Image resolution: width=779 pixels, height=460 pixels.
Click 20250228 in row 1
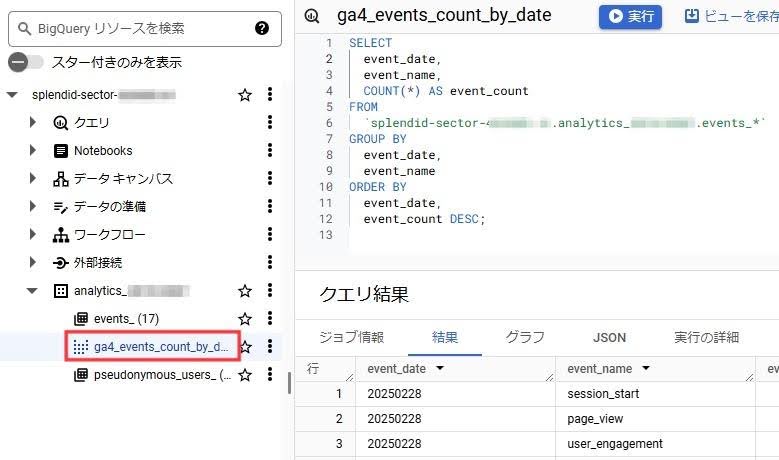(x=394, y=394)
